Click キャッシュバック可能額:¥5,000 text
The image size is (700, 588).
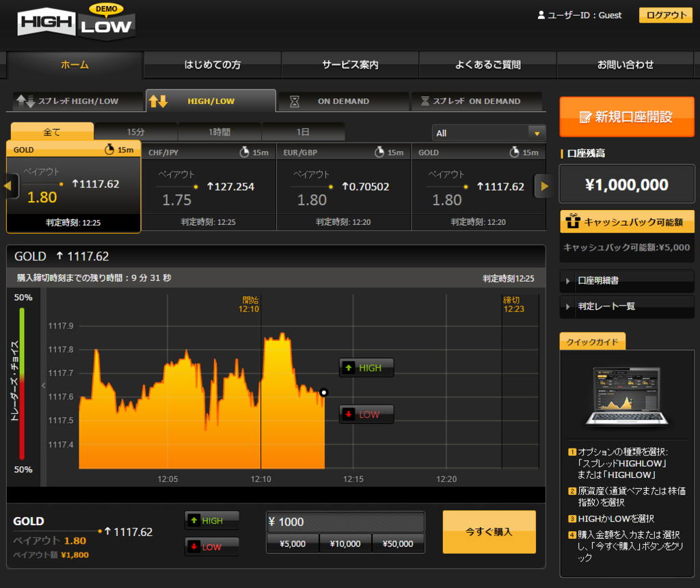tap(627, 248)
